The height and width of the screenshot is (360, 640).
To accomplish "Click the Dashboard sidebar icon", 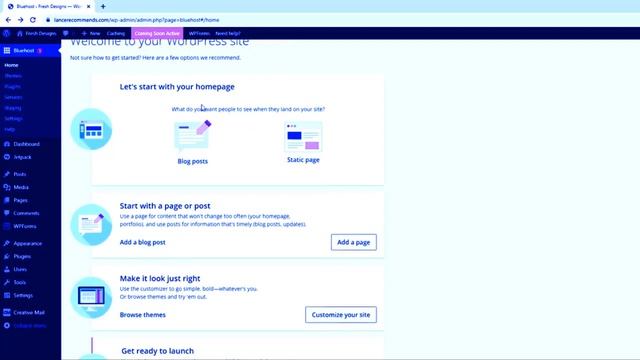I will coord(7,144).
